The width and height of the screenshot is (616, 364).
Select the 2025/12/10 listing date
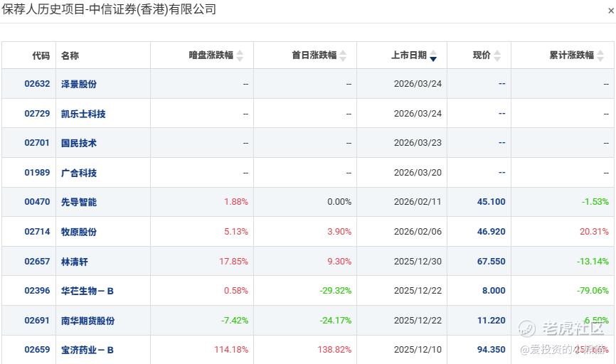[418, 349]
